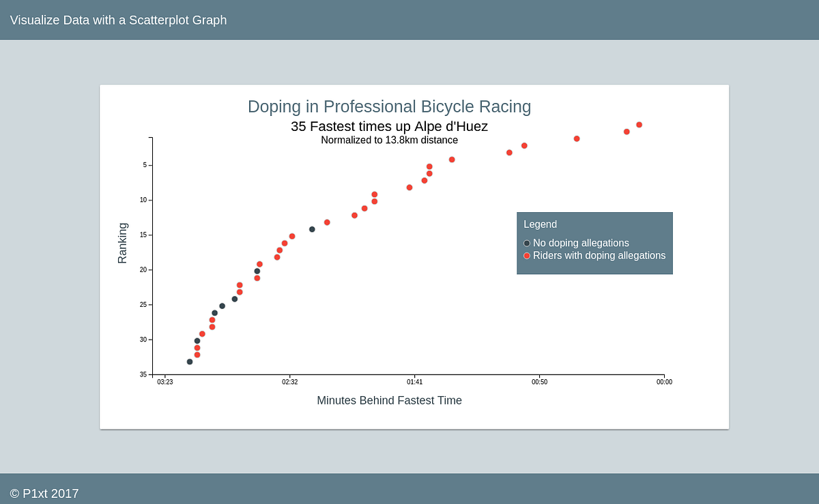Click the Legend panel header
This screenshot has width=819, height=504.
point(541,224)
